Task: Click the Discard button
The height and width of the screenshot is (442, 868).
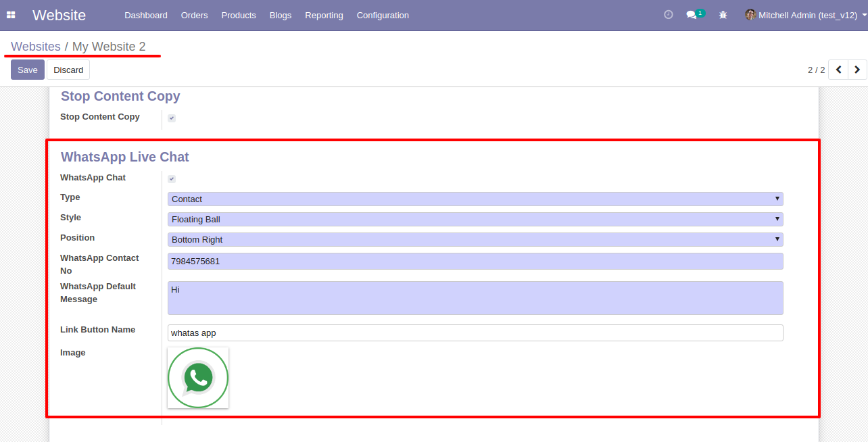Action: coord(68,70)
